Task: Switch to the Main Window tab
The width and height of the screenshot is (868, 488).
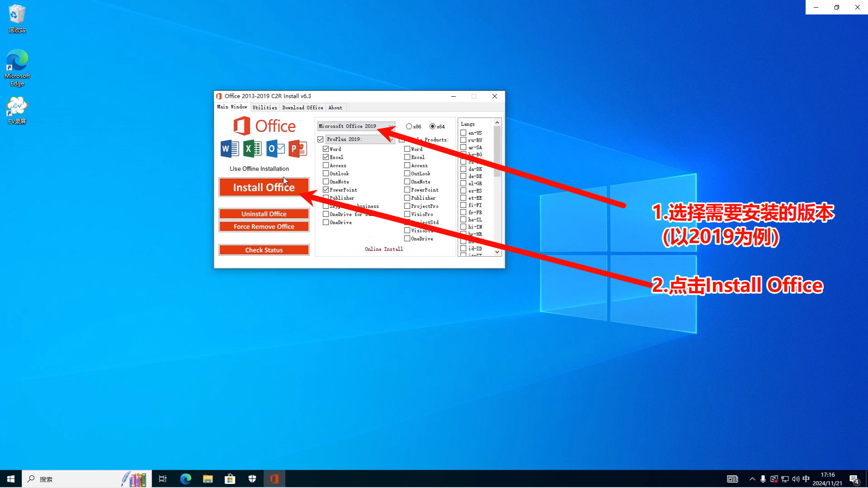Action: click(232, 107)
